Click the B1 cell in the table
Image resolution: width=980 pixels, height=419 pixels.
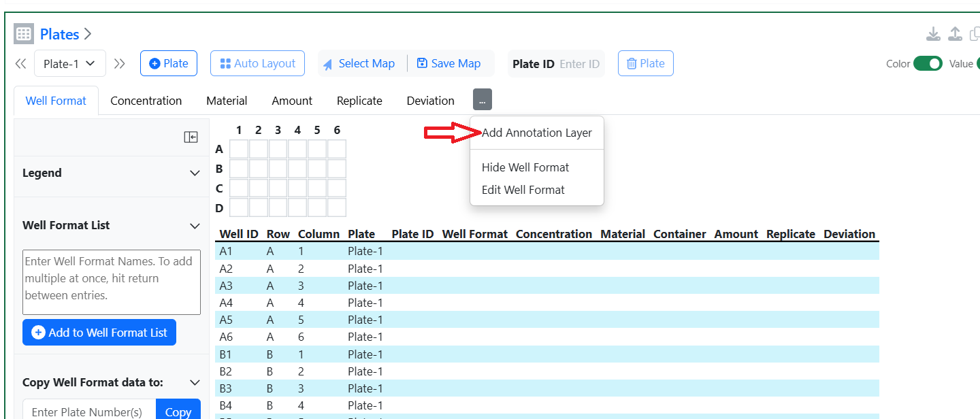(x=226, y=354)
